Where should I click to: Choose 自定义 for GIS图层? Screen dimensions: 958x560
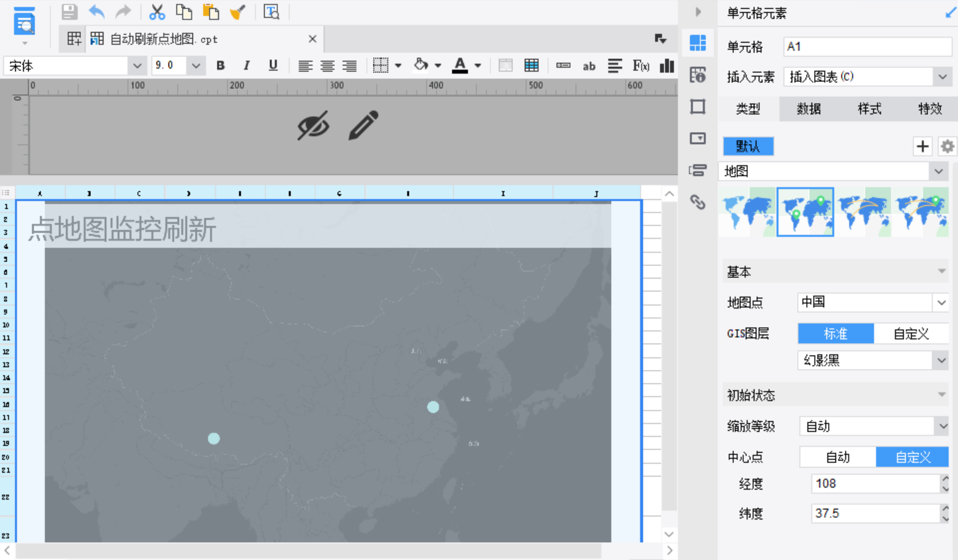[911, 334]
